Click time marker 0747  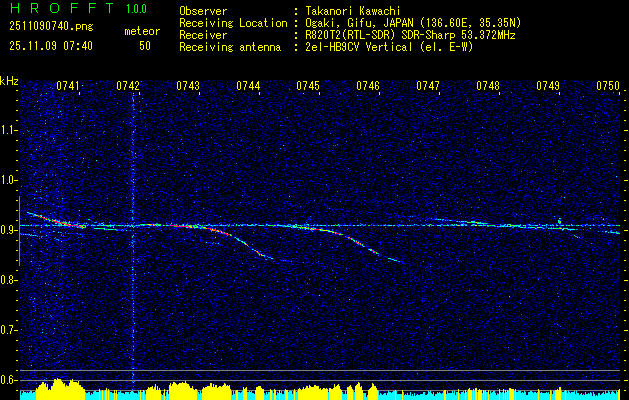point(428,86)
